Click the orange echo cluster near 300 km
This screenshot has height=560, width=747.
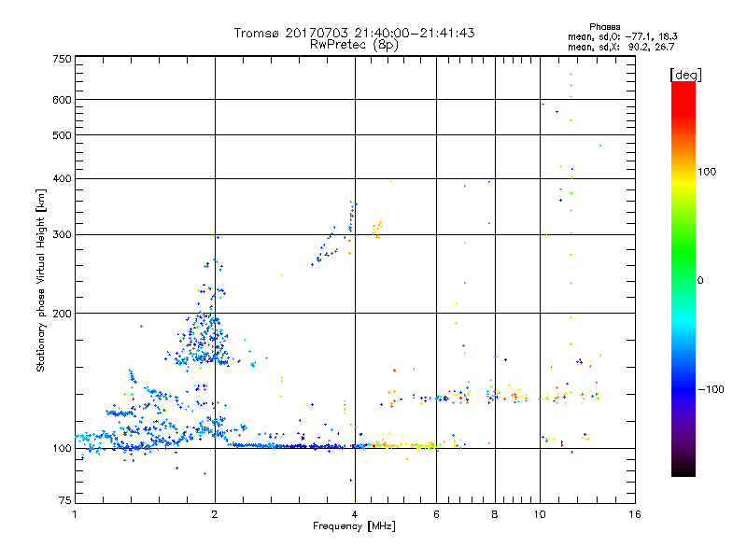[377, 230]
